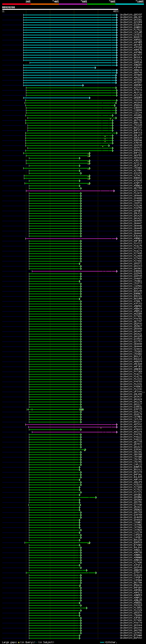
Task: Select the UniRef100_P09755 hit label
Action: pyautogui.click(x=131, y=208)
